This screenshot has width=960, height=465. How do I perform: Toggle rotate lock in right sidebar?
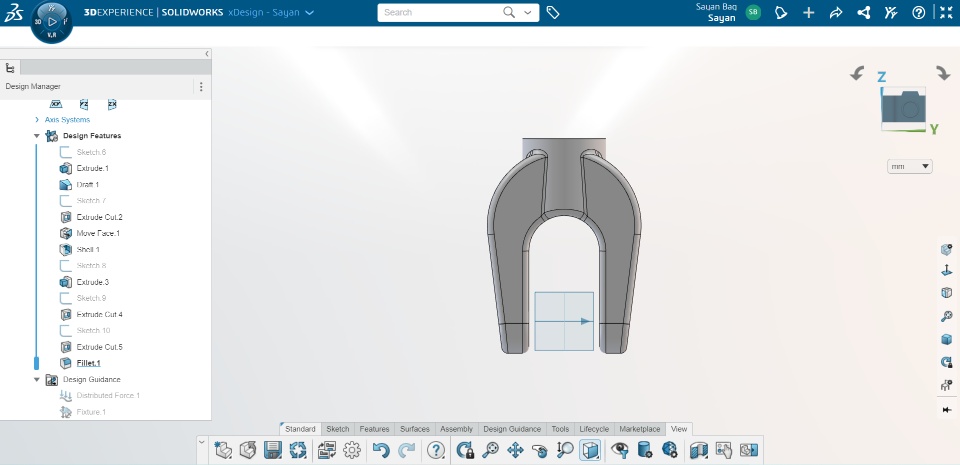[x=947, y=362]
